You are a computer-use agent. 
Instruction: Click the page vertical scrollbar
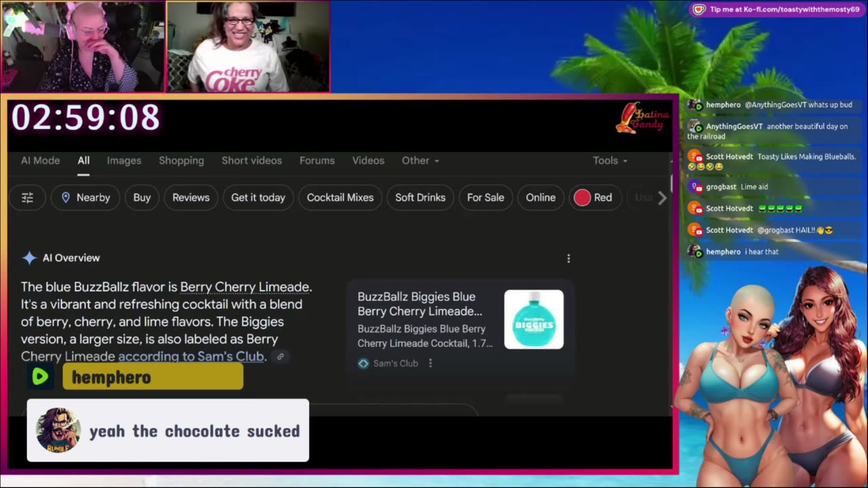(672, 183)
